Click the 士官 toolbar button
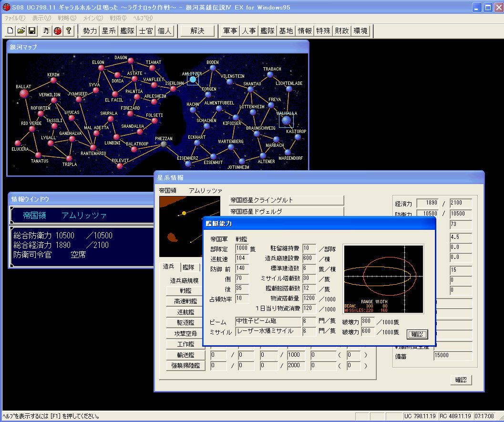The image size is (504, 422). (145, 31)
